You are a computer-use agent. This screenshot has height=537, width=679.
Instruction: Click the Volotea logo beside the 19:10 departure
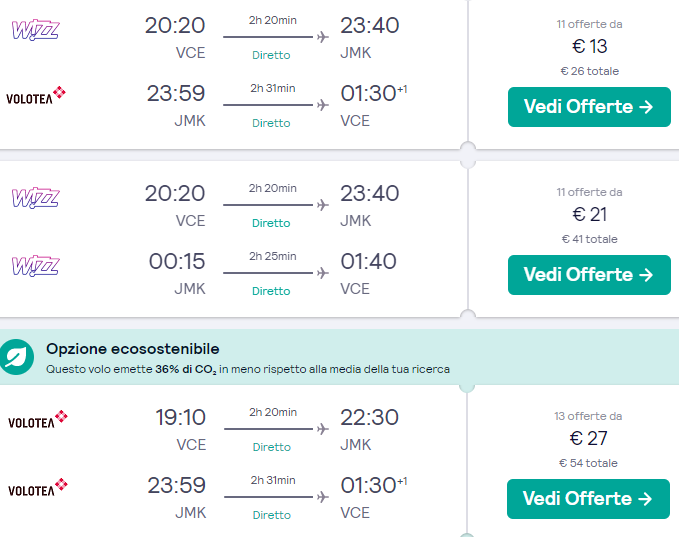pos(37,421)
